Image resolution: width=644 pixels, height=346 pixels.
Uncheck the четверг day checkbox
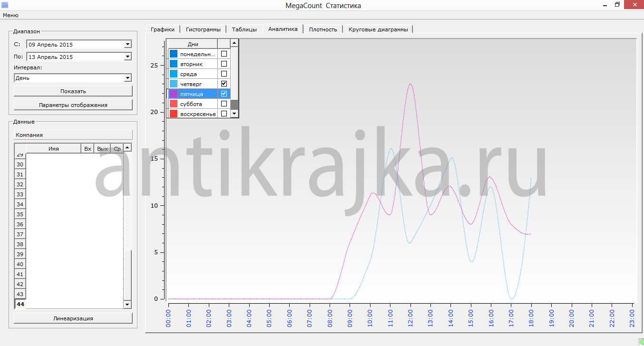click(224, 84)
